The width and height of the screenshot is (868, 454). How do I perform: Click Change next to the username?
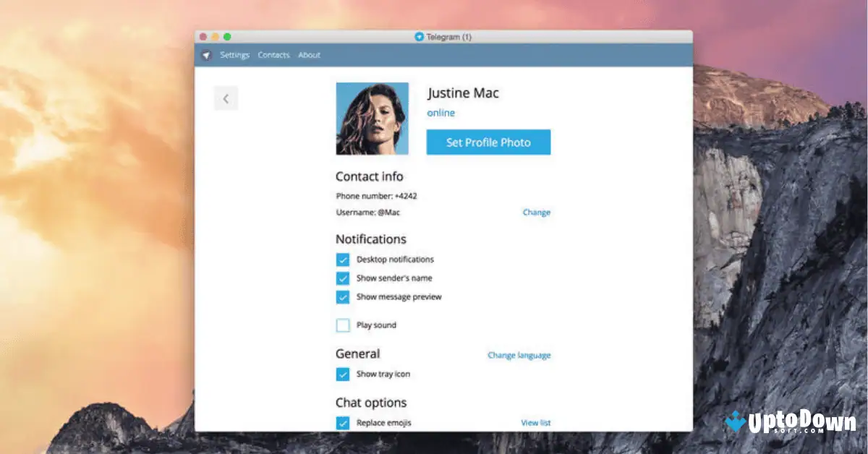pos(536,212)
